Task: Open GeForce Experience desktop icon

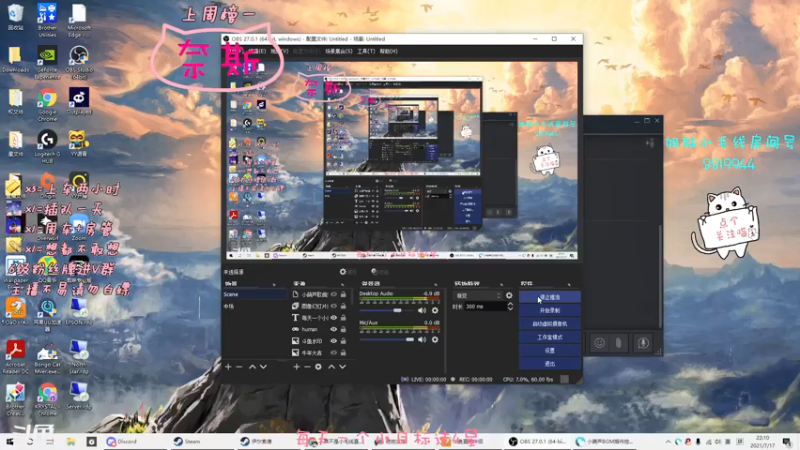Action: click(47, 62)
